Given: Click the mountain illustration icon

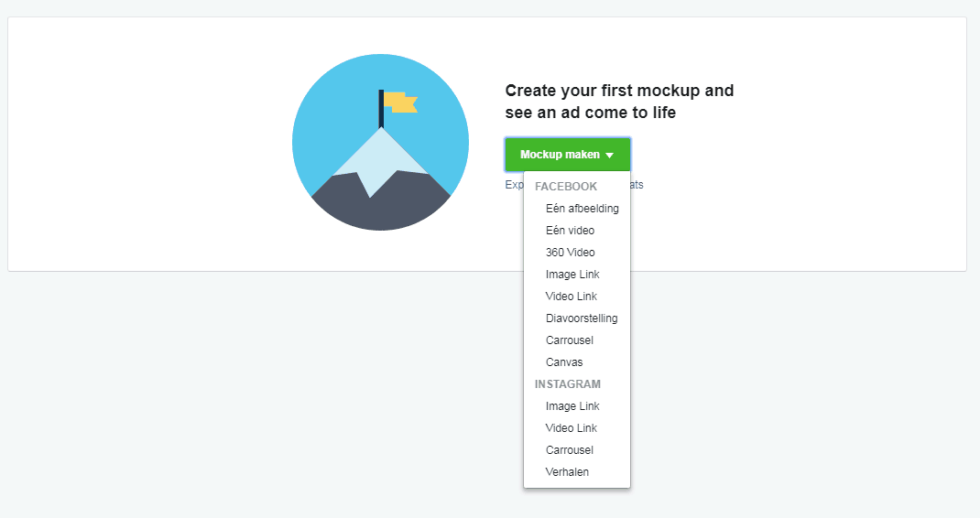Looking at the screenshot, I should (x=381, y=143).
